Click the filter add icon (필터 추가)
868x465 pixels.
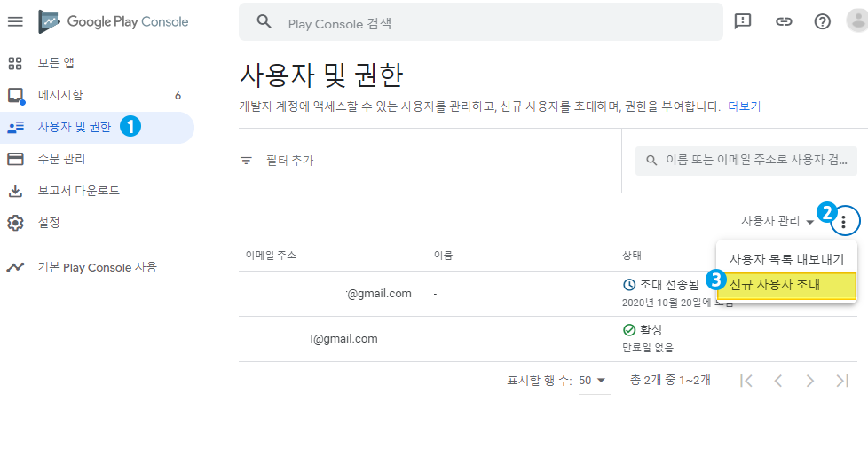click(247, 161)
